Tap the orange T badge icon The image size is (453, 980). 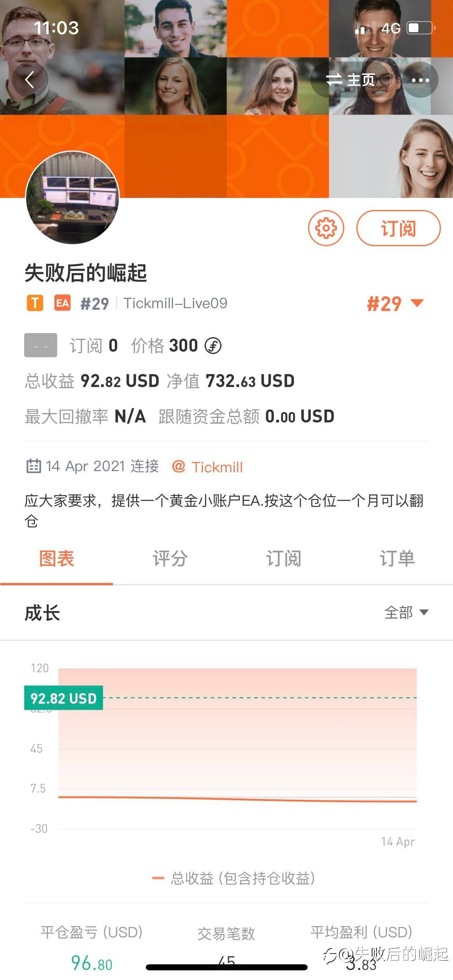tap(35, 303)
